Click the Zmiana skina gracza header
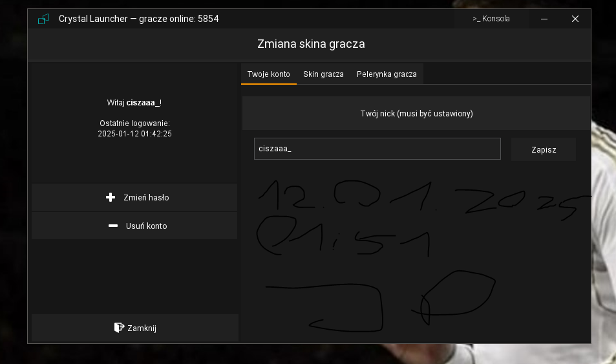Screen dimensions: 616x364 [x=311, y=44]
